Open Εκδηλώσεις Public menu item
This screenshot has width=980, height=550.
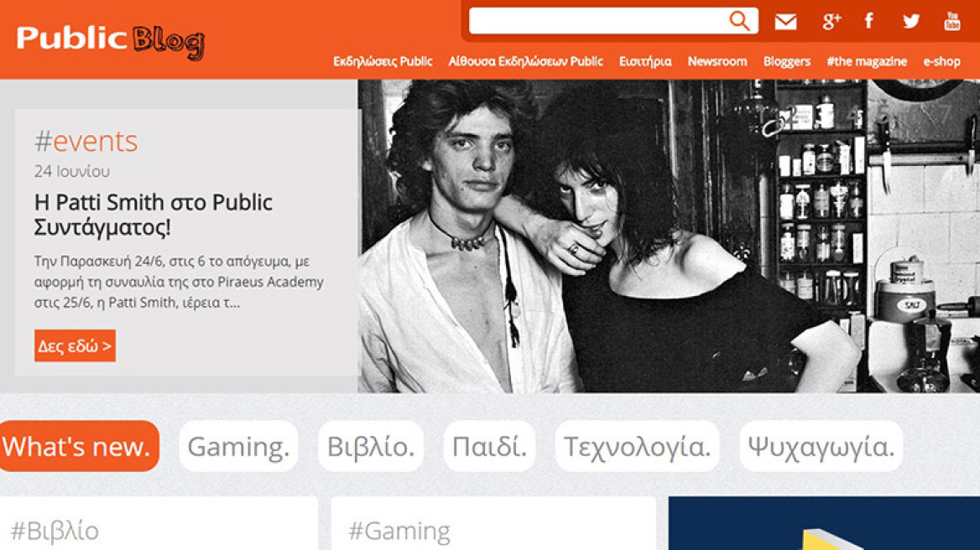click(x=383, y=61)
